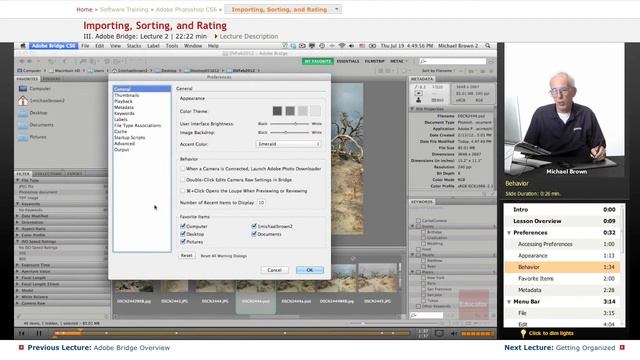Click the Bridge search field
This screenshot has height=360, width=640.
click(x=453, y=61)
